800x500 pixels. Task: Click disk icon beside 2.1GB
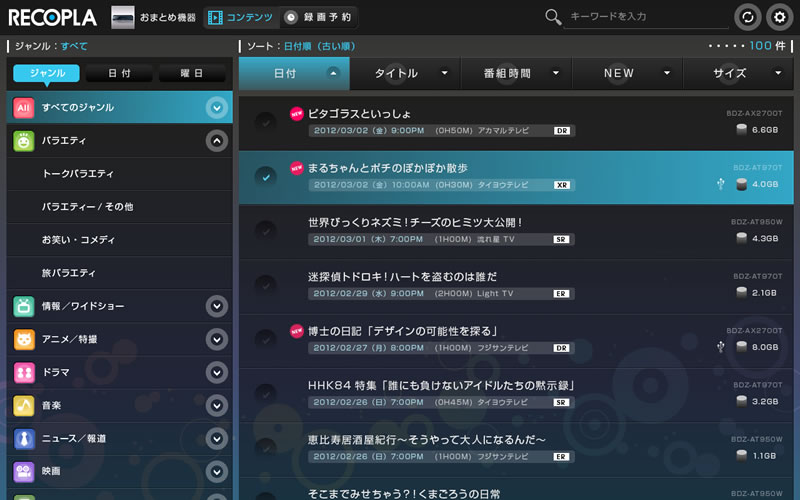[741, 292]
